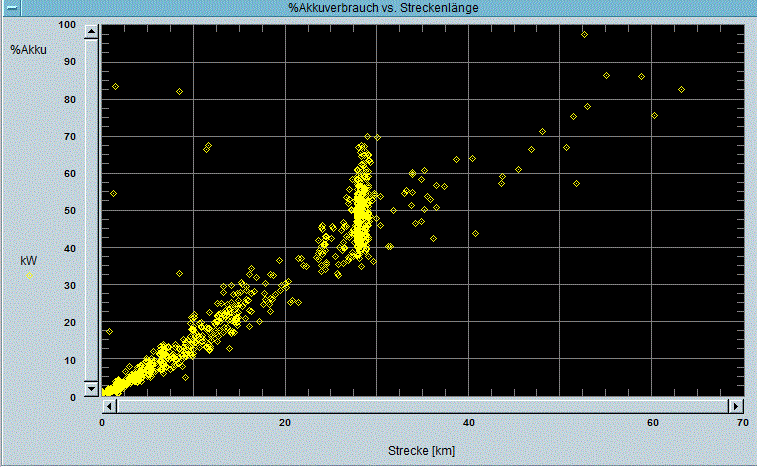The width and height of the screenshot is (757, 467).
Task: Click the x-axis tick label 40
Action: click(468, 423)
